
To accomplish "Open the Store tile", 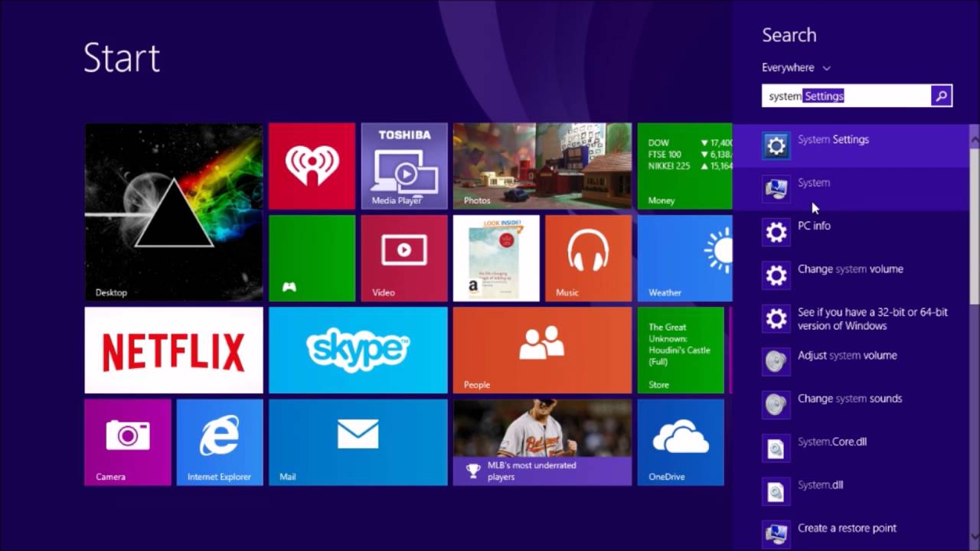I will pyautogui.click(x=681, y=350).
